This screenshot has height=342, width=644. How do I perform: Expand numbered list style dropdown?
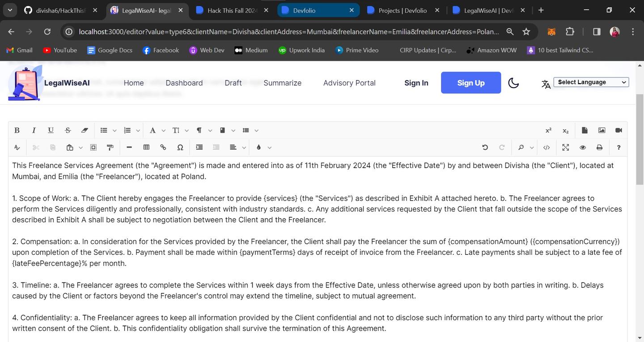[138, 131]
